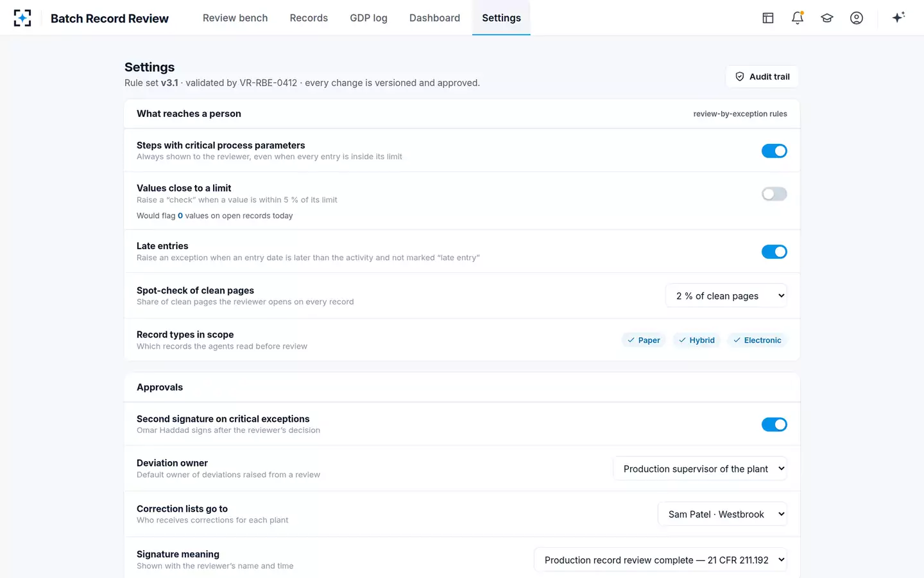
Task: Open the sparkle AI assistant icon
Action: tap(898, 17)
